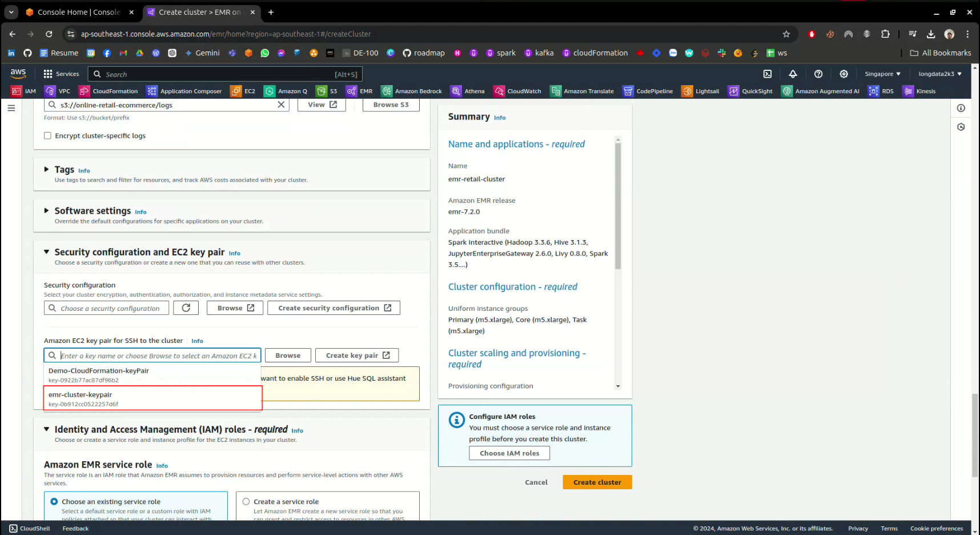Screen dimensions: 980x535
Task: Enable Encrypt cluster-specific logs checkbox
Action: click(x=47, y=135)
